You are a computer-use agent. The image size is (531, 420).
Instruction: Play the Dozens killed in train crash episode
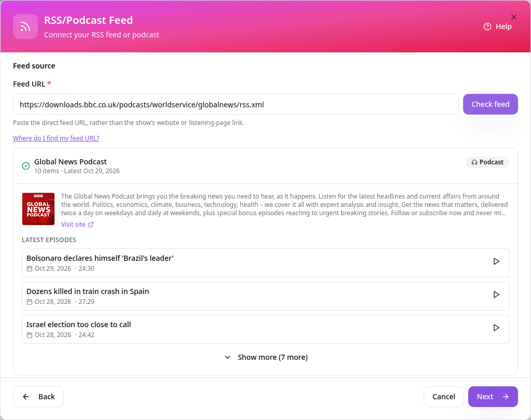(496, 295)
